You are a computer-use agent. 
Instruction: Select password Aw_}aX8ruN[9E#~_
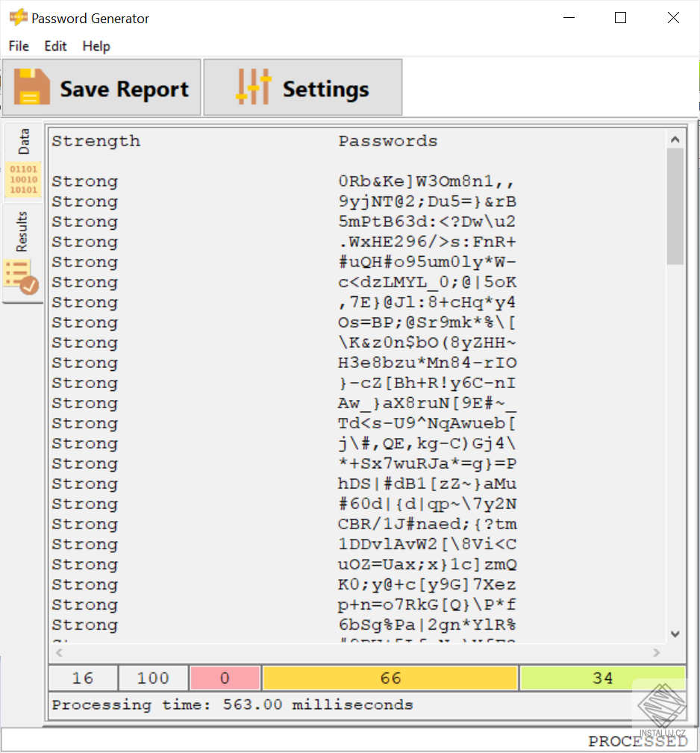(x=427, y=404)
